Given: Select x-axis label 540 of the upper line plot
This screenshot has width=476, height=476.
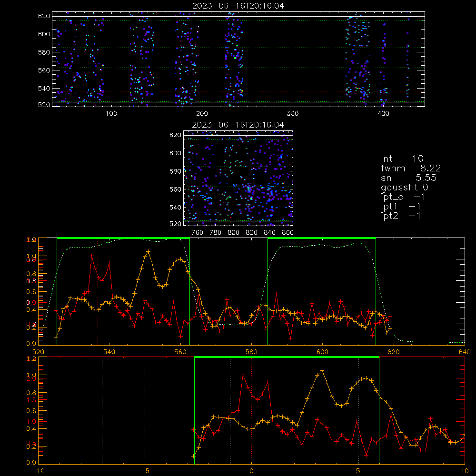Looking at the screenshot, I should (x=109, y=352).
